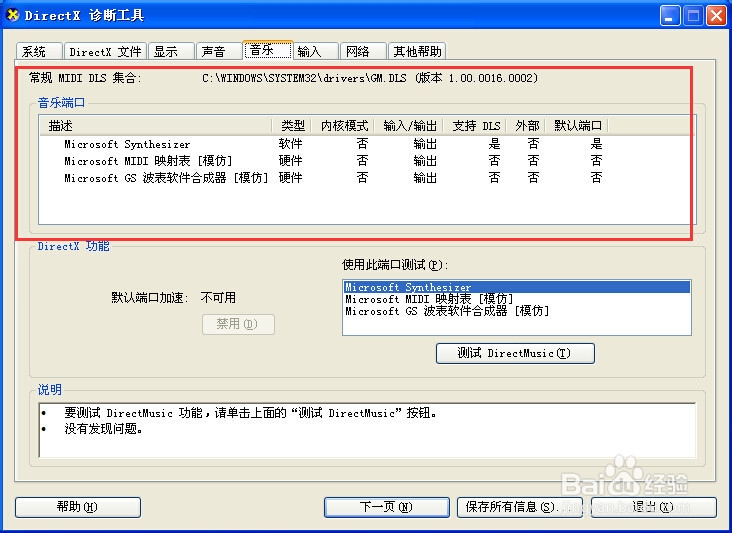Click the 没有发现问题 note line

click(103, 428)
